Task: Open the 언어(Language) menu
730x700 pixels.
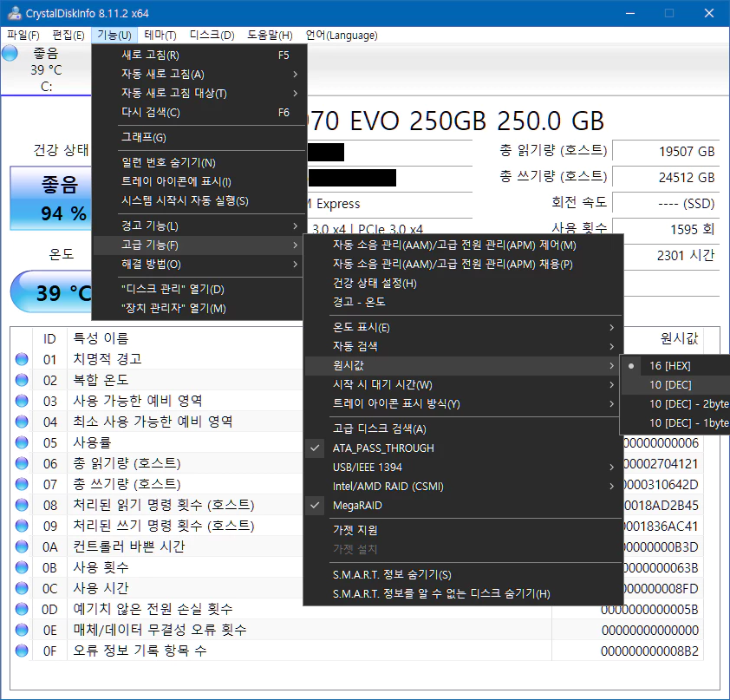Action: tap(342, 36)
